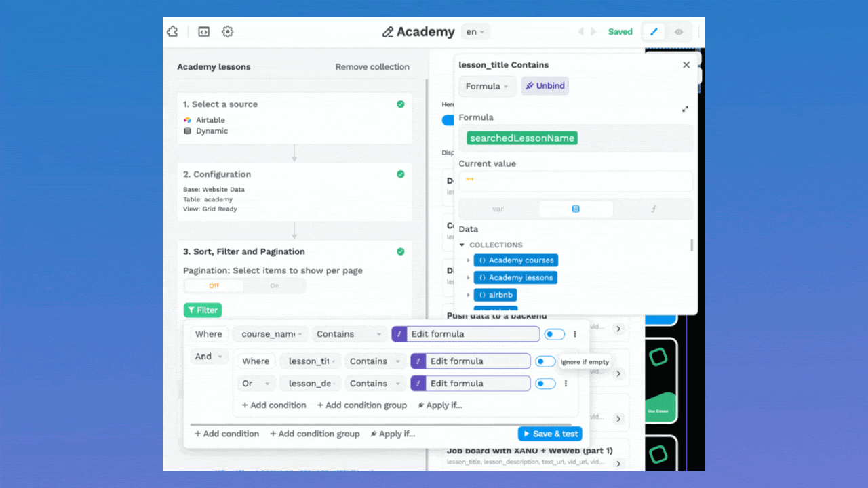Switch to eye preview mode
The width and height of the screenshot is (868, 488).
679,32
